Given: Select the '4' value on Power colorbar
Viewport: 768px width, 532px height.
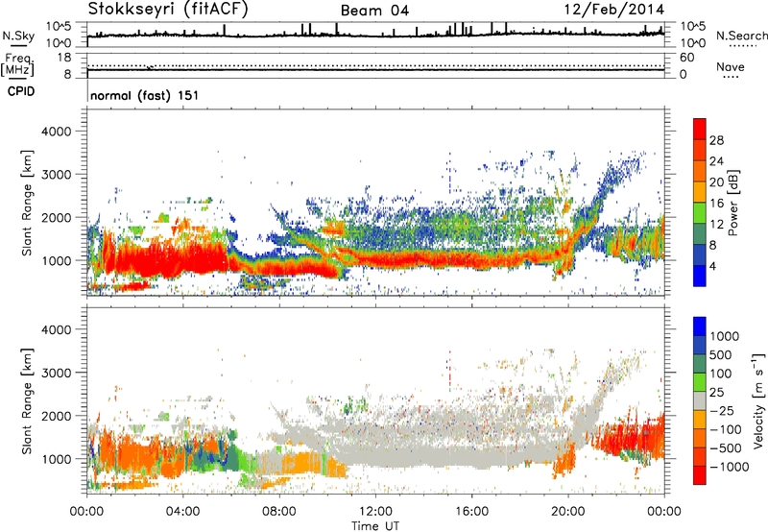Looking at the screenshot, I should click(x=713, y=266).
